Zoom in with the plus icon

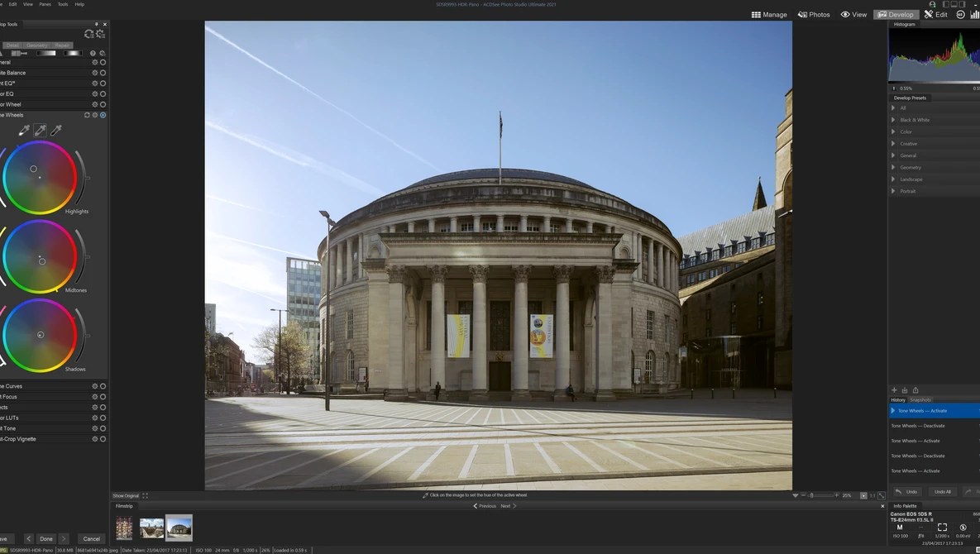click(x=836, y=495)
